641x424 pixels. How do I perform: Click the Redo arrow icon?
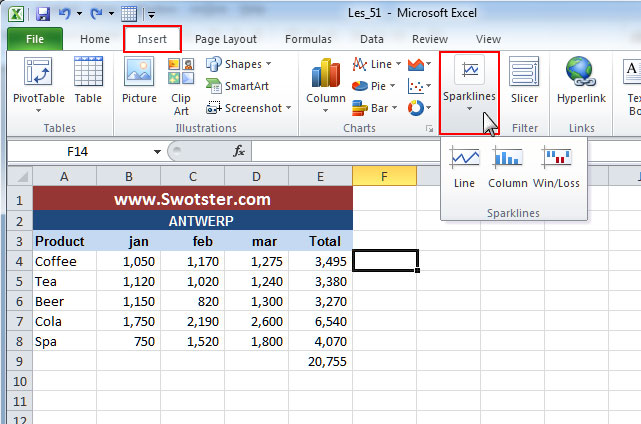tap(96, 14)
